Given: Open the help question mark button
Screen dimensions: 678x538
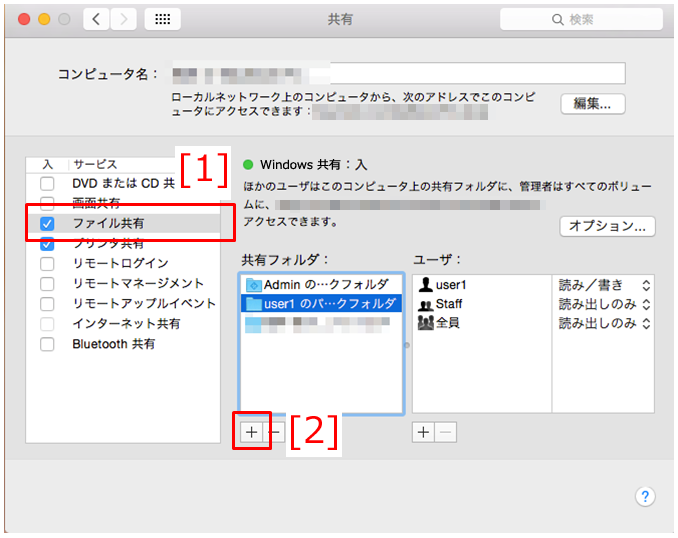Looking at the screenshot, I should tap(645, 497).
